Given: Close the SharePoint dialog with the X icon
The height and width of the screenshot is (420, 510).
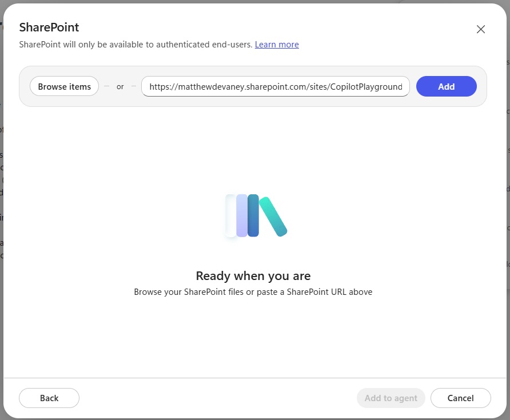Looking at the screenshot, I should (480, 29).
